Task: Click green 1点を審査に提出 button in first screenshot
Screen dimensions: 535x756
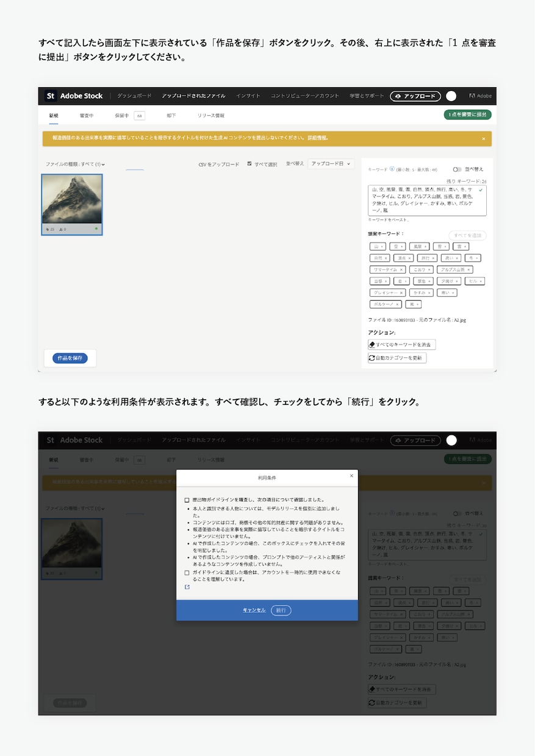Action: pyautogui.click(x=468, y=115)
